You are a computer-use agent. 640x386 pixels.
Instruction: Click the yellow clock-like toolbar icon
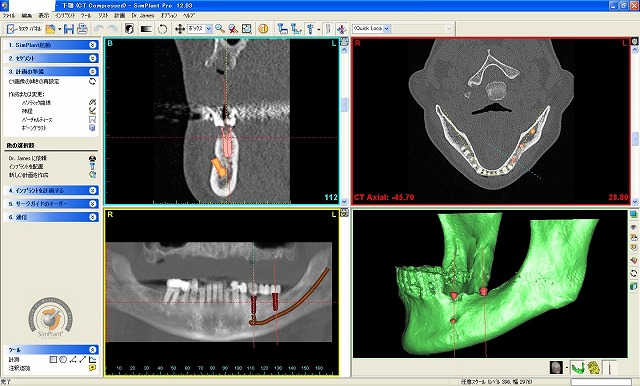point(263,29)
